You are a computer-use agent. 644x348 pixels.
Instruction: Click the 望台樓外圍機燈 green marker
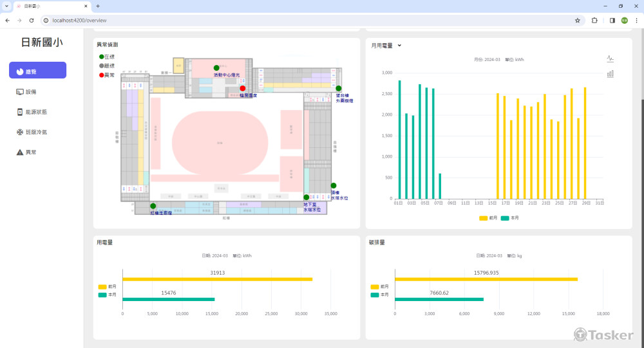coord(339,89)
